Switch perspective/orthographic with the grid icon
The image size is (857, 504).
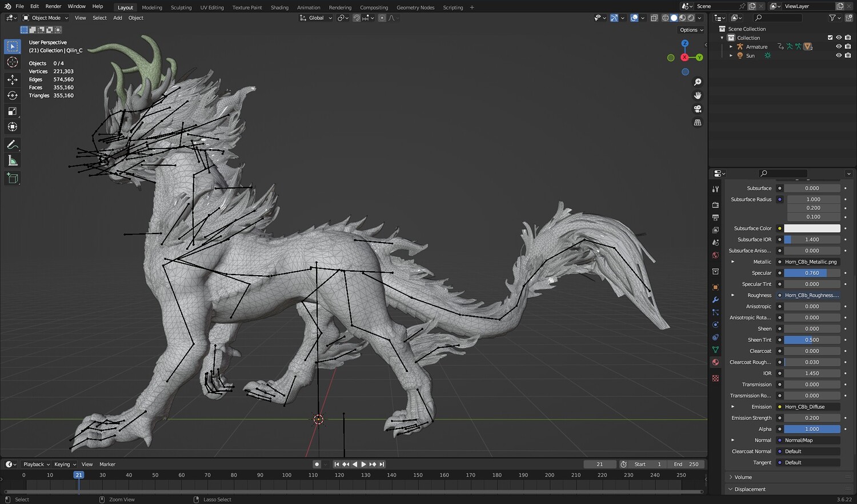698,122
